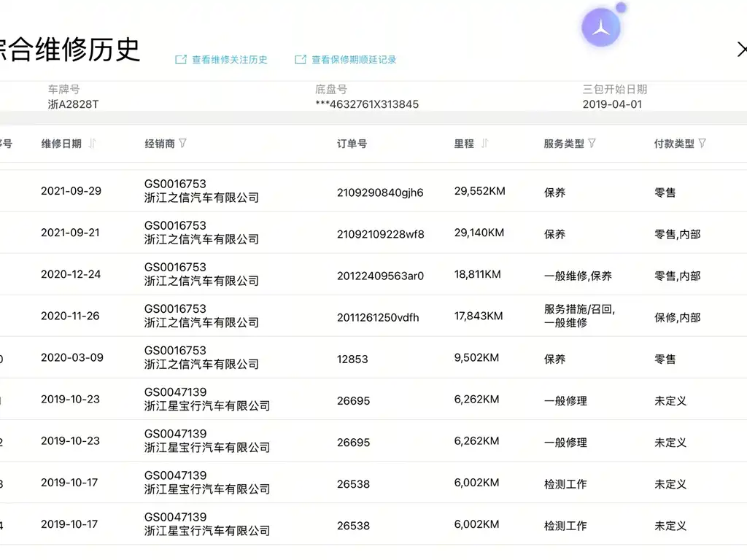Click service type 一般维修,保养

[578, 276]
